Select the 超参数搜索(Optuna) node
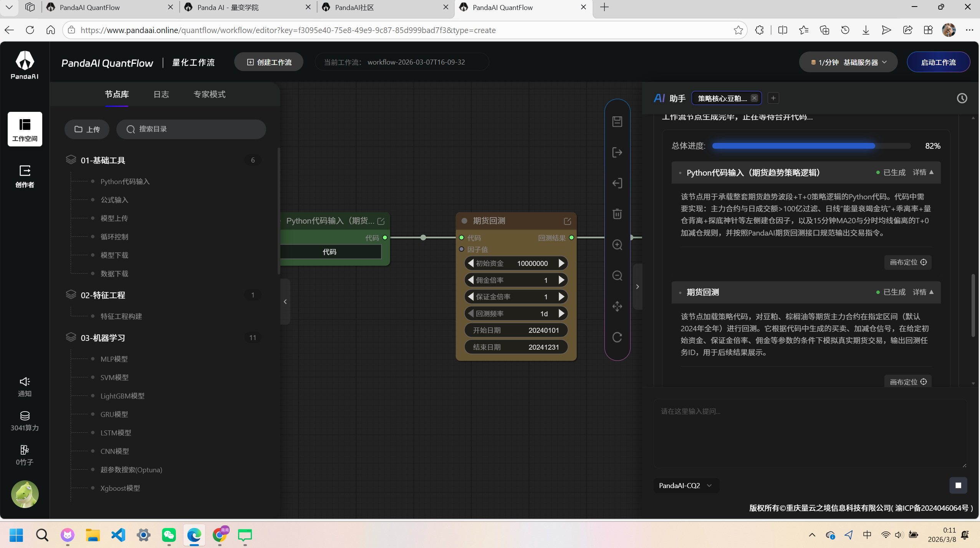This screenshot has height=548, width=980. pyautogui.click(x=131, y=470)
